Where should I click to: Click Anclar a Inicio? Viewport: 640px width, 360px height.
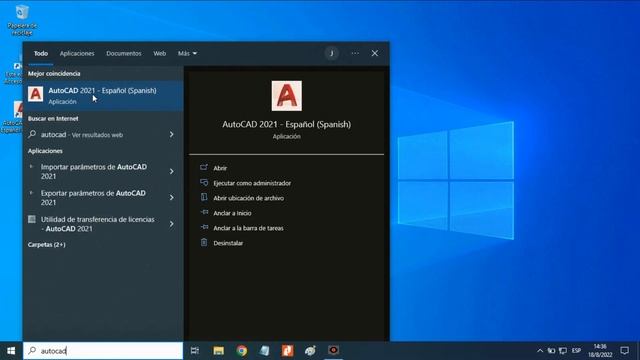coord(232,213)
